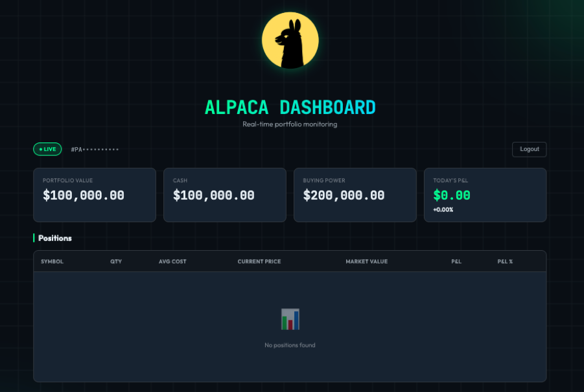Click the Today's P&L $0.00 value
The width and height of the screenshot is (584, 392).
coord(451,195)
